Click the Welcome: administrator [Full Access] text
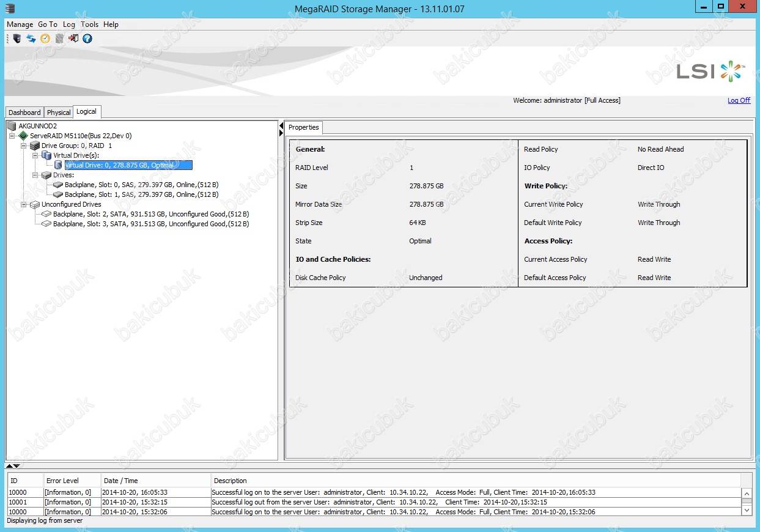Screen dimensions: 760x532 (566, 100)
